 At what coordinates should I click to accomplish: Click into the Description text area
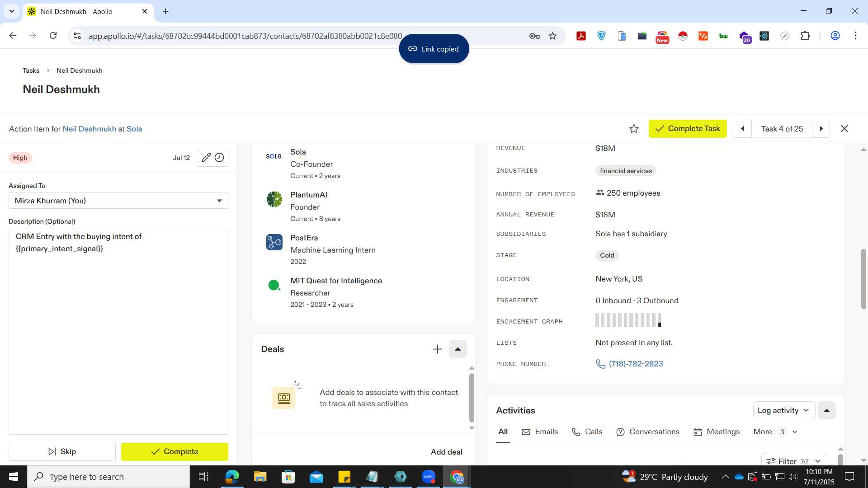click(118, 332)
